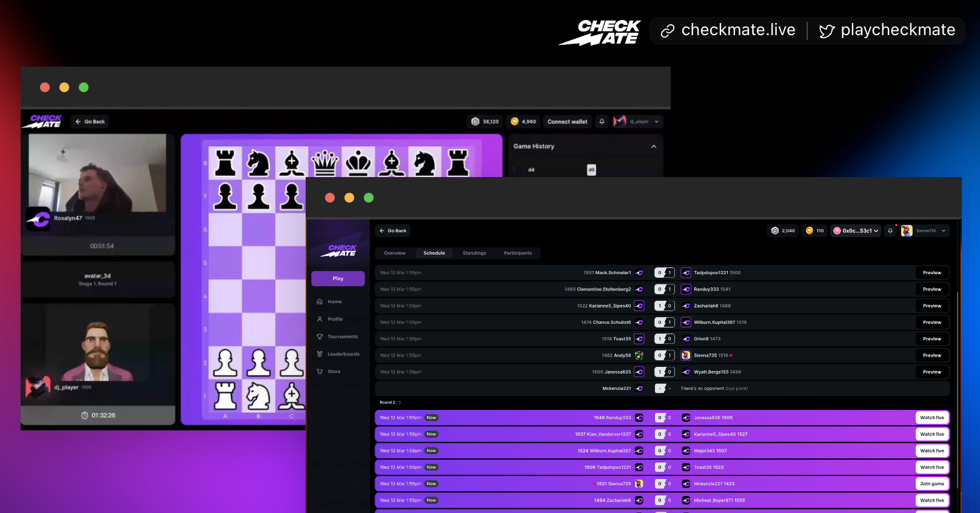Select the black rook on square a8

coord(225,163)
